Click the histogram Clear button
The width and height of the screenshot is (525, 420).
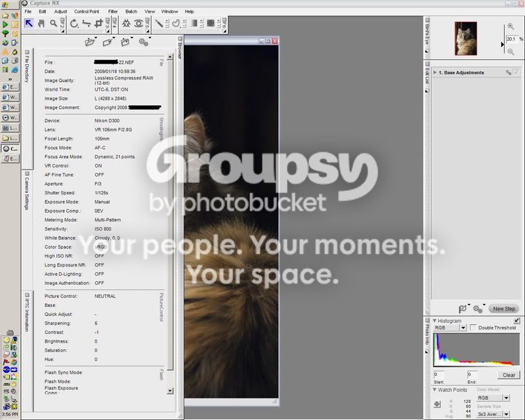(x=509, y=375)
